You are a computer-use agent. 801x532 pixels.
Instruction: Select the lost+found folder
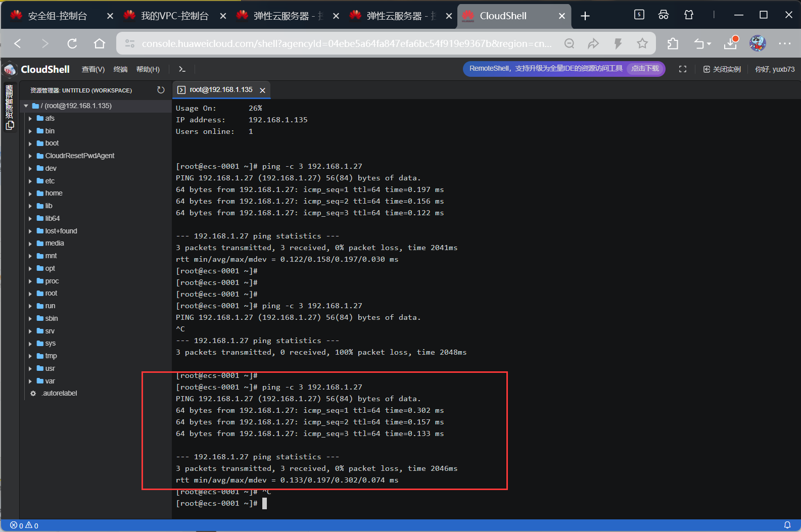[61, 231]
